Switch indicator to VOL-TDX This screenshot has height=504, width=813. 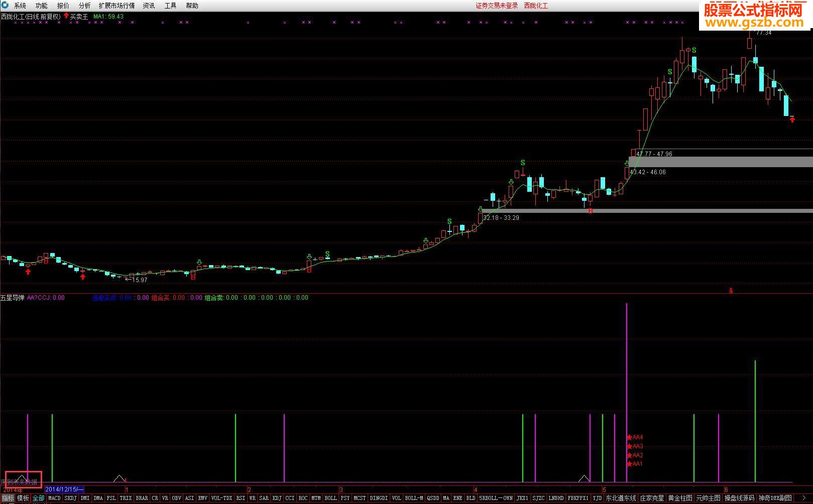221,498
